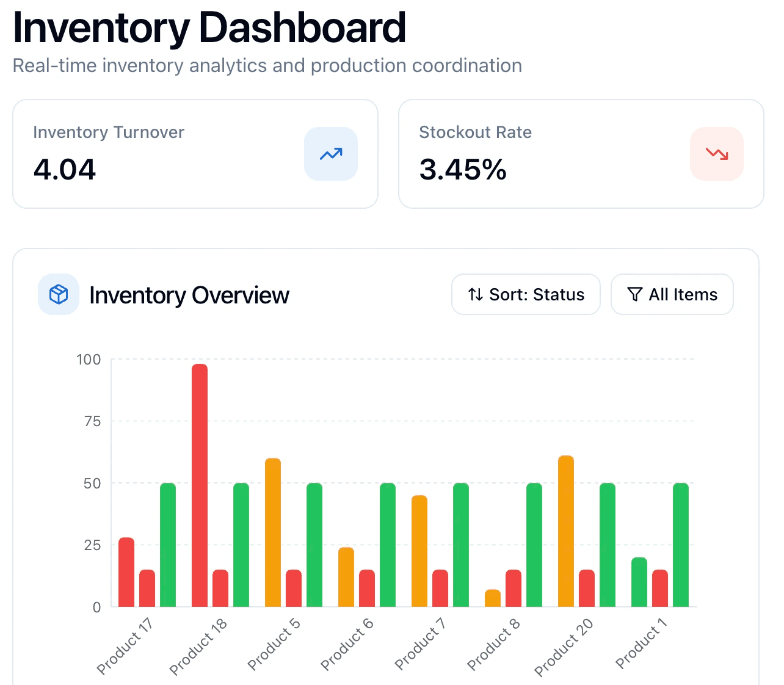Click the Product 7 axis label
Screen dimensions: 784x685
[x=420, y=643]
